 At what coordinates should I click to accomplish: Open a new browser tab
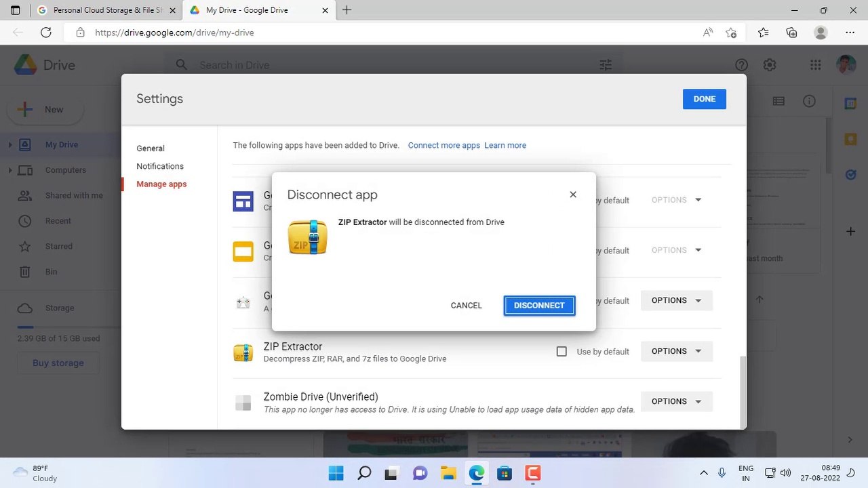click(347, 10)
